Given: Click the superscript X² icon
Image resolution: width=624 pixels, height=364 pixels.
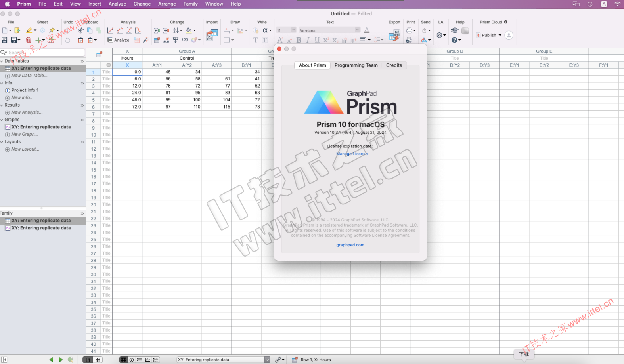Looking at the screenshot, I should [x=325, y=40].
